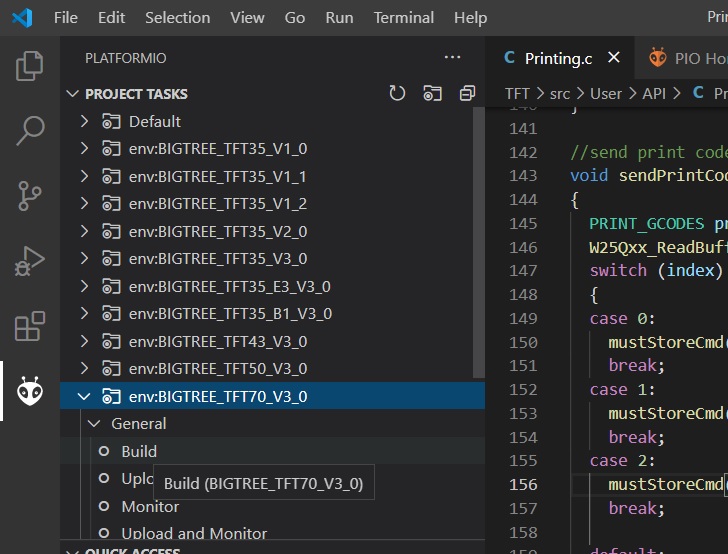
Task: Open the Search view in activity bar
Action: [30, 130]
